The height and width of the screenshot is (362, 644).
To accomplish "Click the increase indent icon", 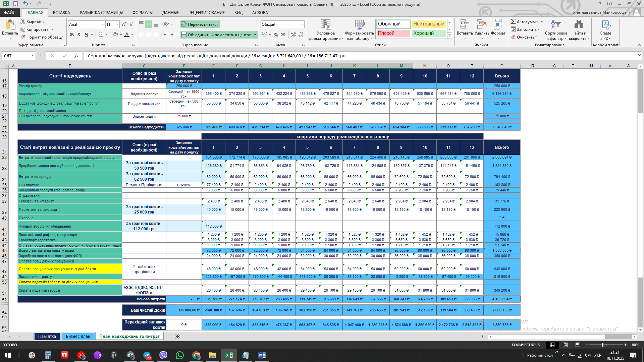I will (174, 35).
